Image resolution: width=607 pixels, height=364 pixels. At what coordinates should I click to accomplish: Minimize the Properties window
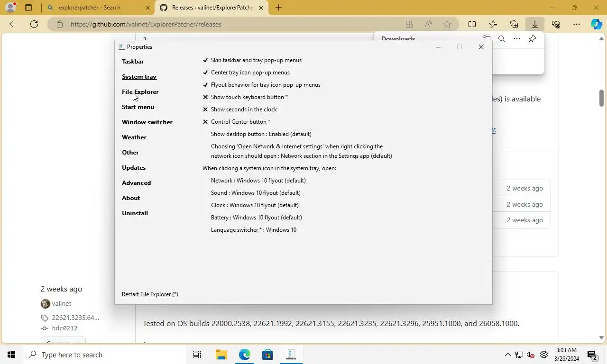click(x=438, y=47)
